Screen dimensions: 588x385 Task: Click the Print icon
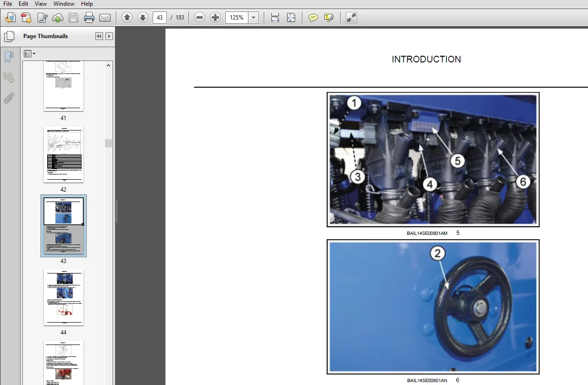89,18
